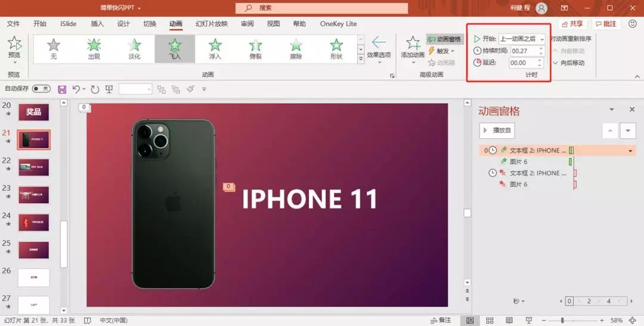Select the 淡化 (Fade) animation effect
The width and height of the screenshot is (644, 326).
click(134, 49)
